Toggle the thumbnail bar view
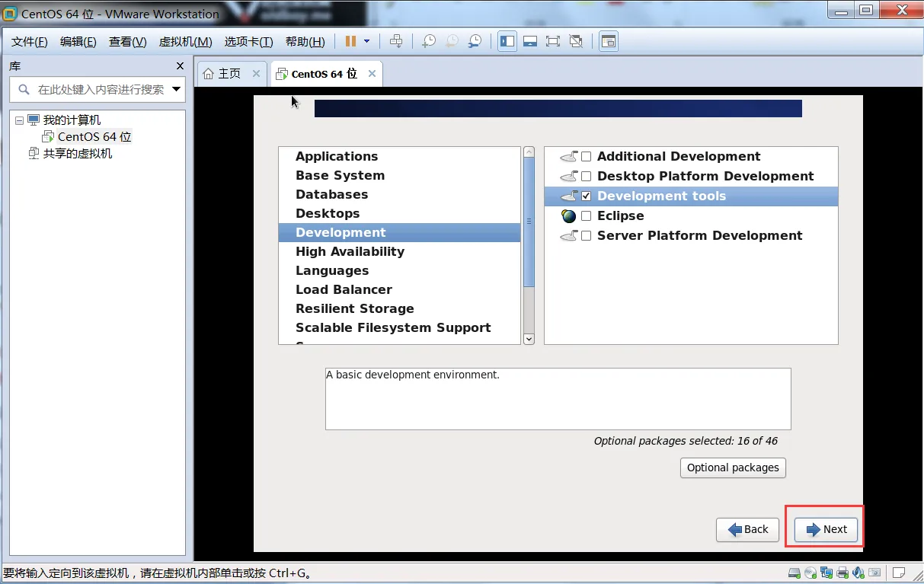 pos(530,41)
